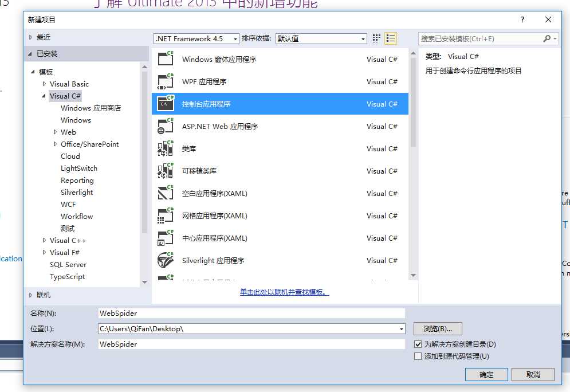
Task: Enable 添加到源代码管理 checkbox
Action: tap(418, 356)
